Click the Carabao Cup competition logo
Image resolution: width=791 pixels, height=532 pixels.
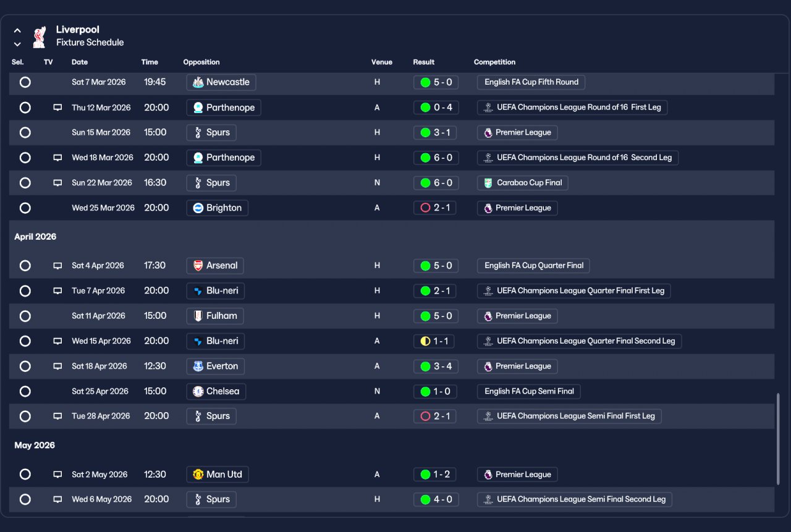[x=488, y=183]
